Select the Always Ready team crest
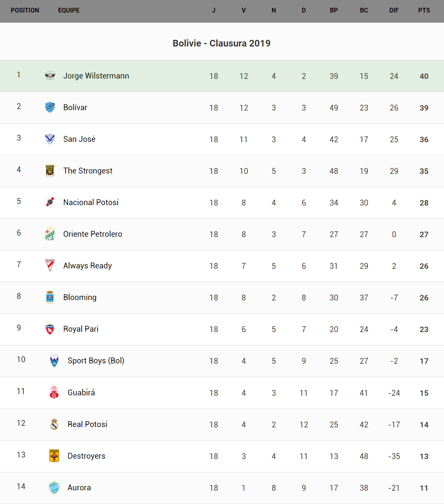 tap(50, 266)
